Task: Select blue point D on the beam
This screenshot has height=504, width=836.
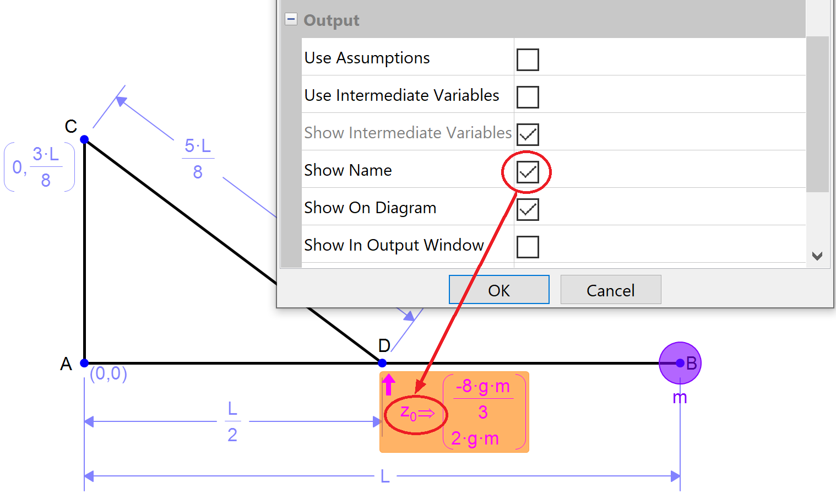Action: click(x=382, y=363)
